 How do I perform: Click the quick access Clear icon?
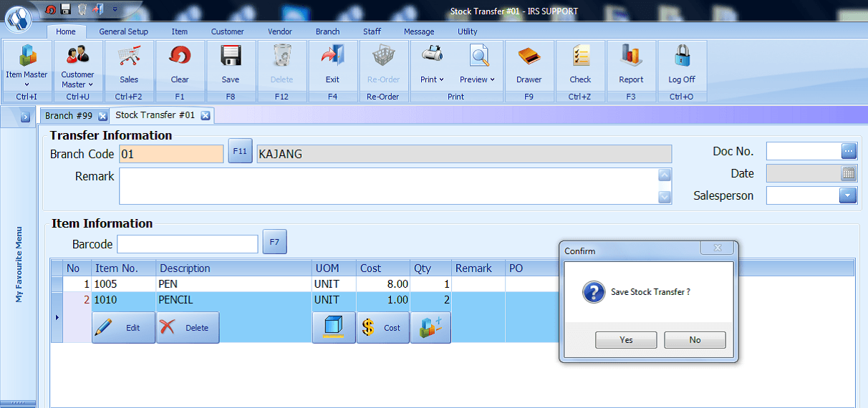pyautogui.click(x=50, y=9)
